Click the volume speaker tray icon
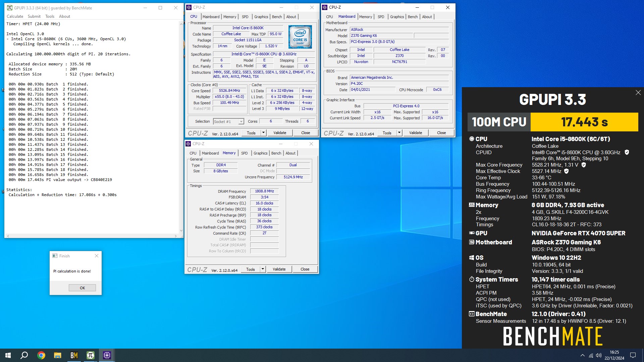The image size is (644, 362). point(599,356)
